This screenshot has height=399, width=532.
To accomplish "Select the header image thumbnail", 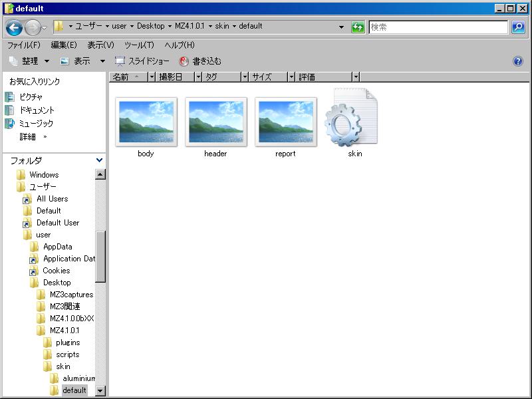I will [x=215, y=122].
